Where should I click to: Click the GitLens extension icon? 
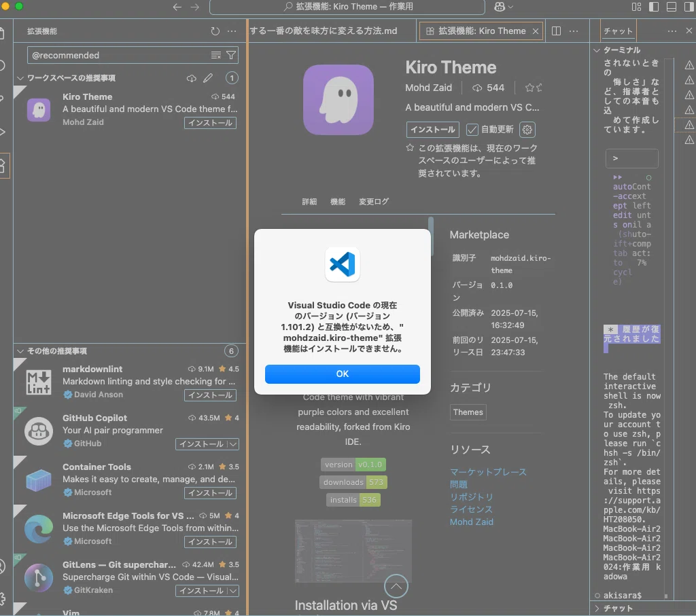pyautogui.click(x=39, y=577)
